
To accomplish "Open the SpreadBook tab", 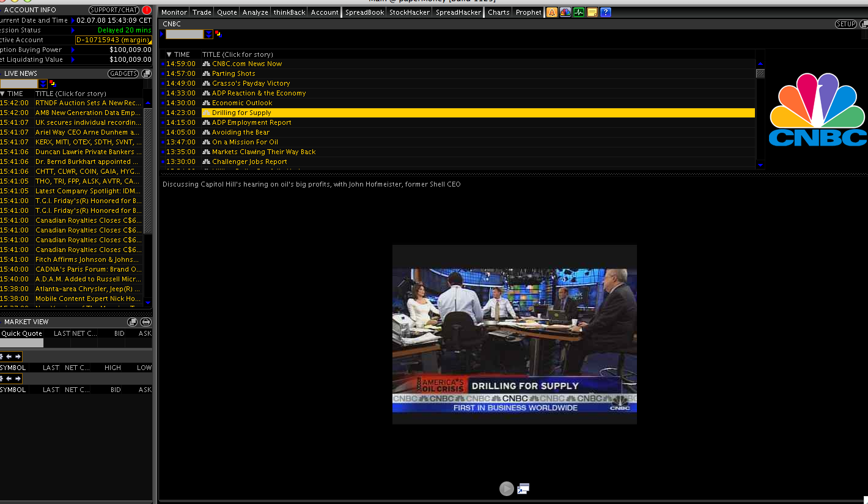I will tap(365, 12).
